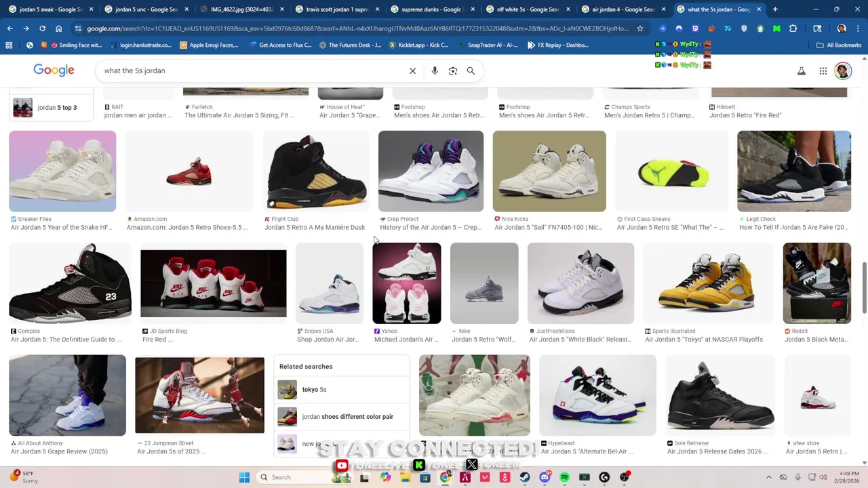Switch to the 'jordan 5 unc' tab
Screen dimensions: 868x488
pyautogui.click(x=146, y=9)
